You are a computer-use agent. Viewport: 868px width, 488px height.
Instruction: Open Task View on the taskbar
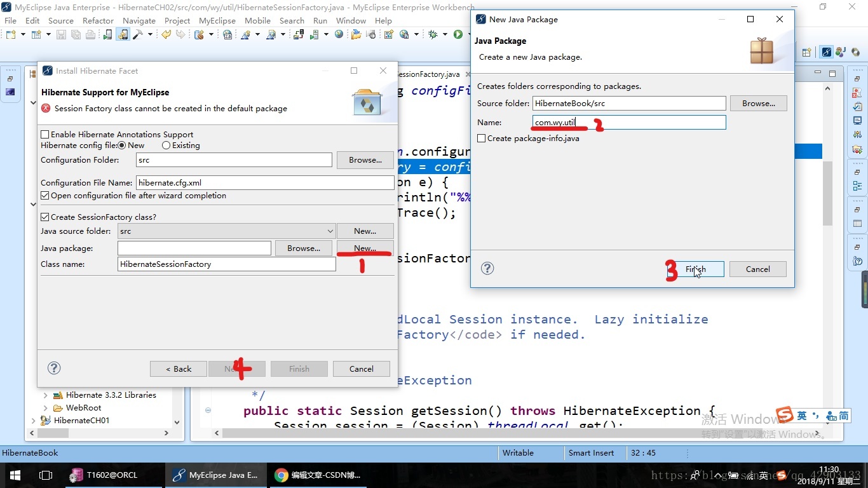(x=46, y=475)
